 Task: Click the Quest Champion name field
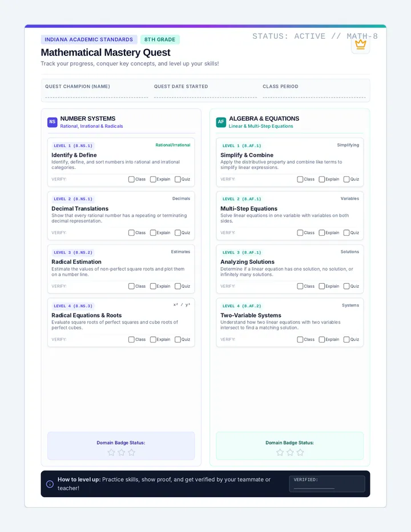click(x=96, y=94)
